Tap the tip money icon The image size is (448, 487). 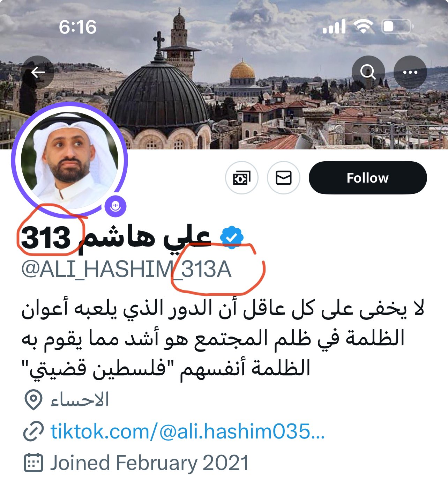(x=242, y=178)
